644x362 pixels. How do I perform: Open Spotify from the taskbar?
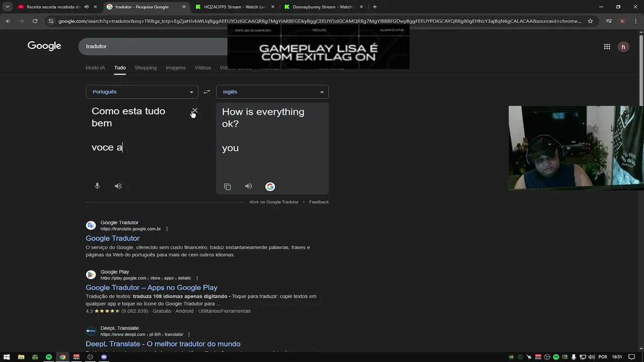click(49, 357)
